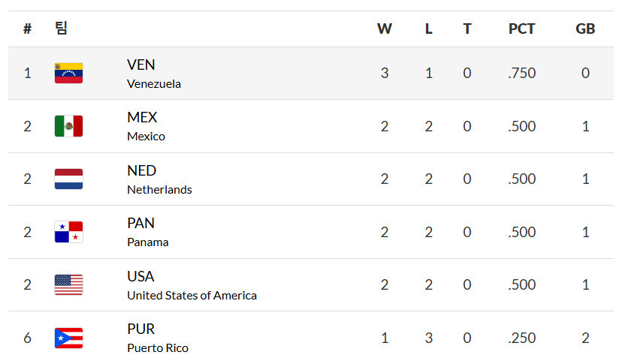Click the Panama flag icon
The height and width of the screenshot is (364, 622).
click(x=68, y=232)
